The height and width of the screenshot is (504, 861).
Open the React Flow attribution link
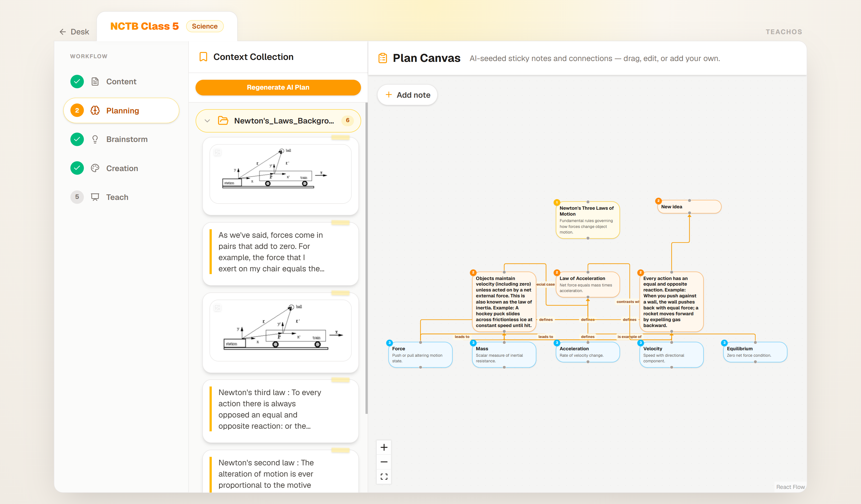(790, 487)
